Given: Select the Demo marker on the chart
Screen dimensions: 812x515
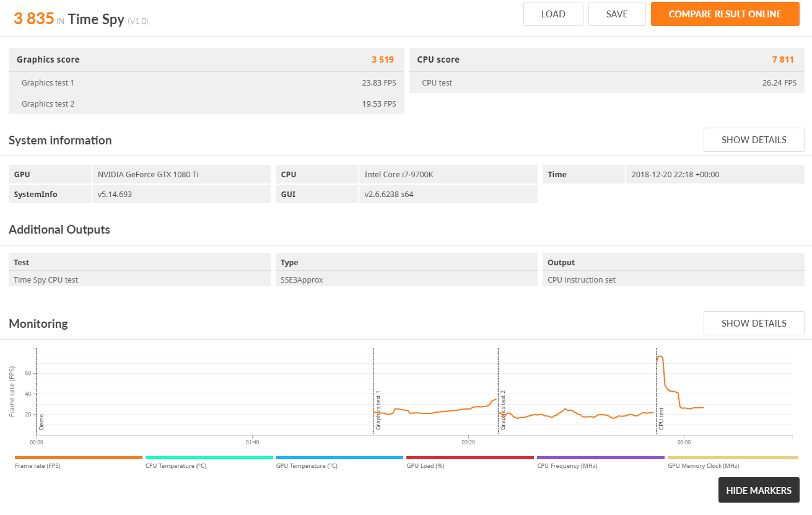Looking at the screenshot, I should pos(41,421).
